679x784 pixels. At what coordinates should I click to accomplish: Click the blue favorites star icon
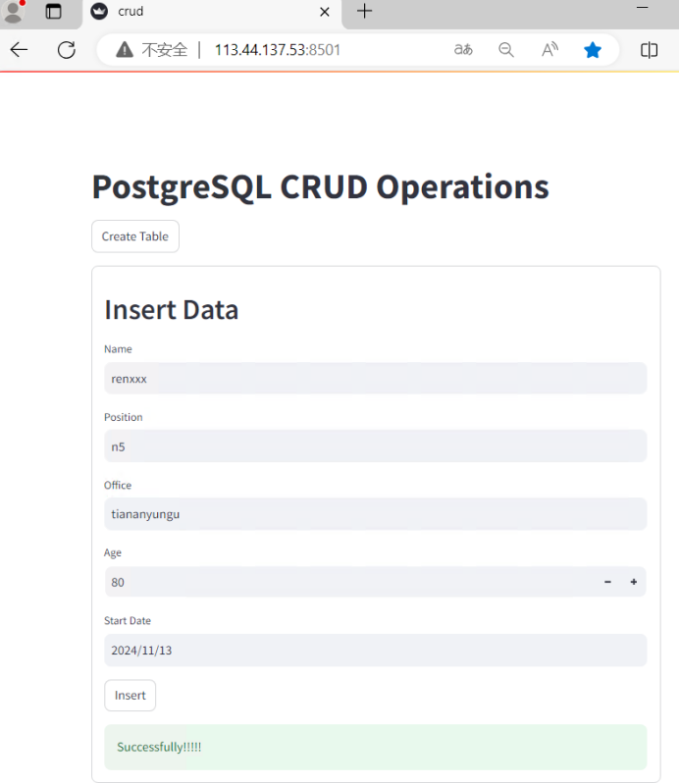(593, 50)
